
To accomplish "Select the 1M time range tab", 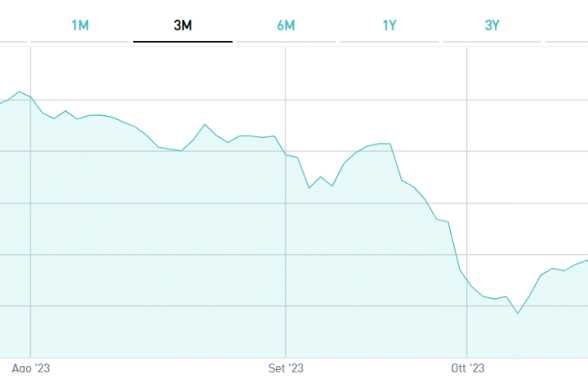I will (x=80, y=24).
